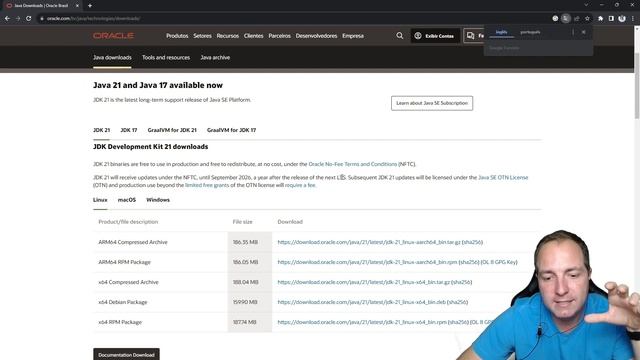The image size is (640, 360).
Task: Select the Java downloads tab
Action: (112, 58)
